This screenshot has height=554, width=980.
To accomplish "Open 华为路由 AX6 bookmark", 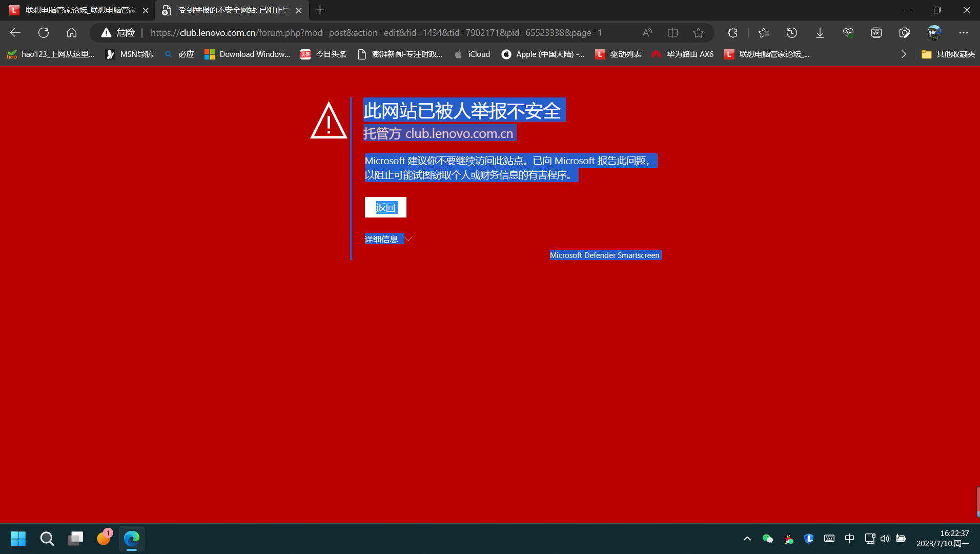I will pyautogui.click(x=682, y=54).
